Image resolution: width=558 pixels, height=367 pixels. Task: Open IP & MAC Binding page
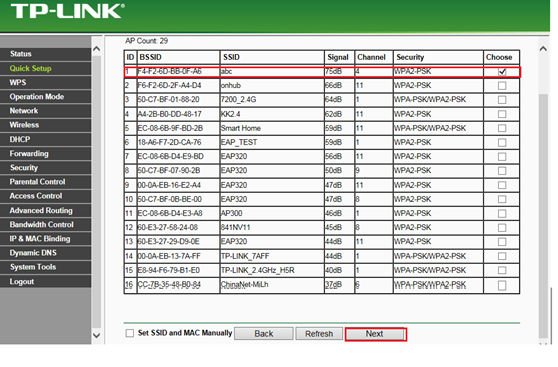[46, 238]
